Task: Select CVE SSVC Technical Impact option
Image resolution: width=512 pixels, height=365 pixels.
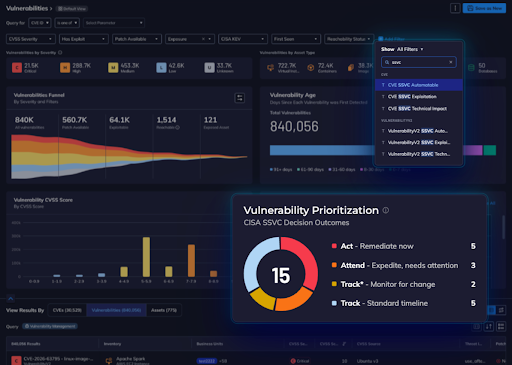Action: (x=419, y=109)
